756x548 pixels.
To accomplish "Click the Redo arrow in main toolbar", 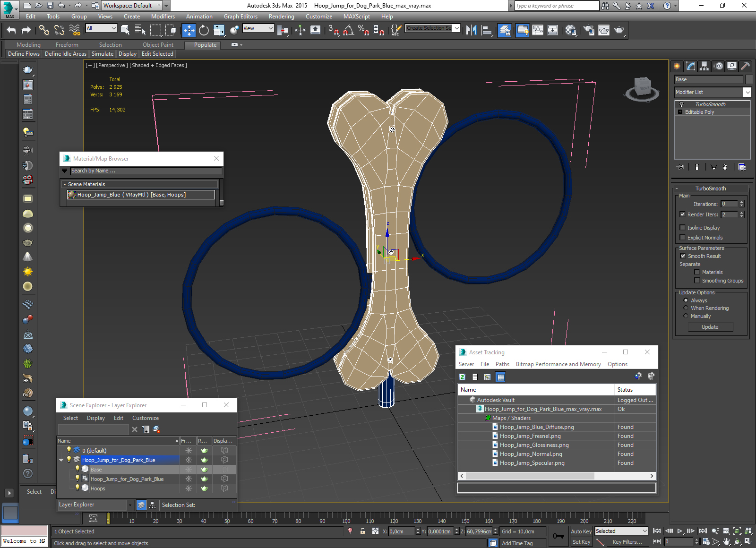I will (x=26, y=30).
